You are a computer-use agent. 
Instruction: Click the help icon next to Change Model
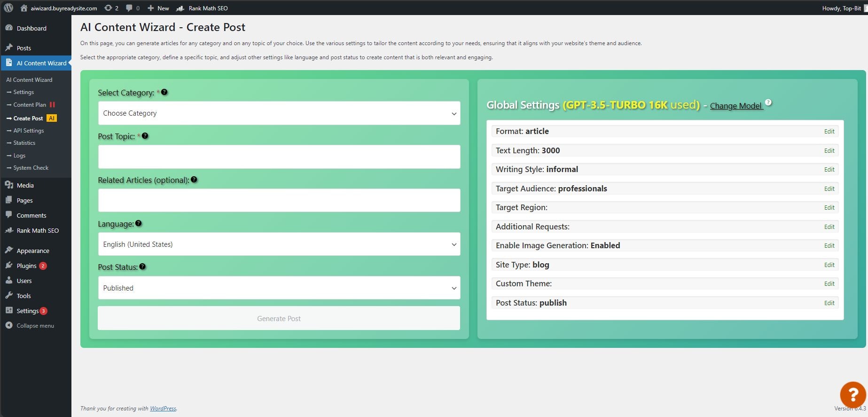[768, 102]
